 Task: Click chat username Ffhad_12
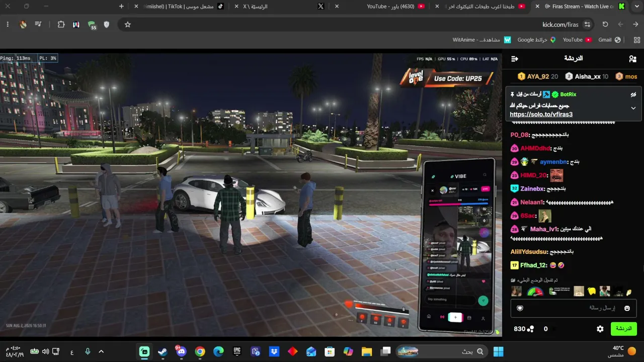click(x=533, y=265)
